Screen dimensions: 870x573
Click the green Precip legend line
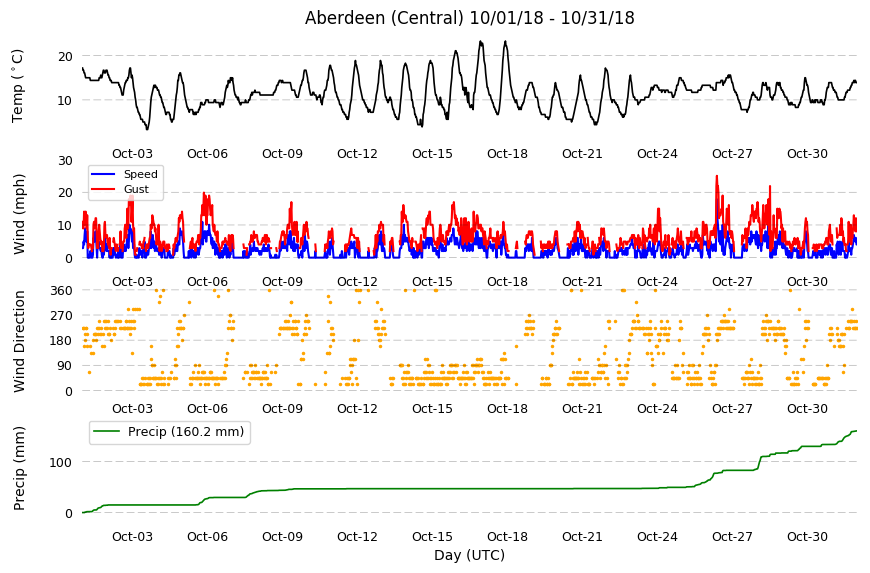click(x=107, y=432)
